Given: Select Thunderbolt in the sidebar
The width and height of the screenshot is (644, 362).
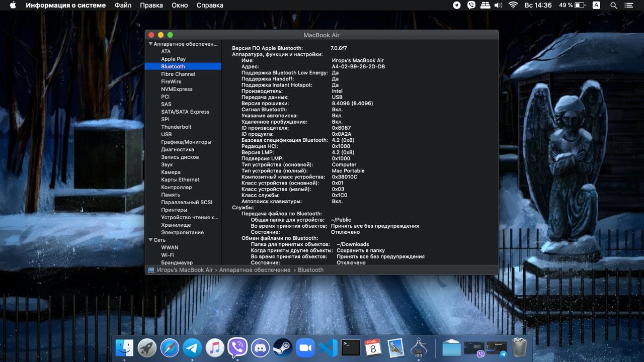Looking at the screenshot, I should tap(176, 127).
